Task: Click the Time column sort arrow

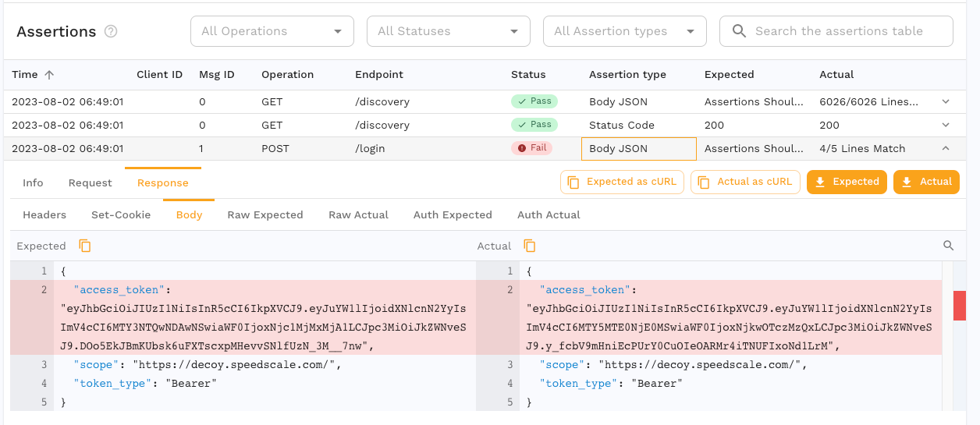Action: [49, 75]
